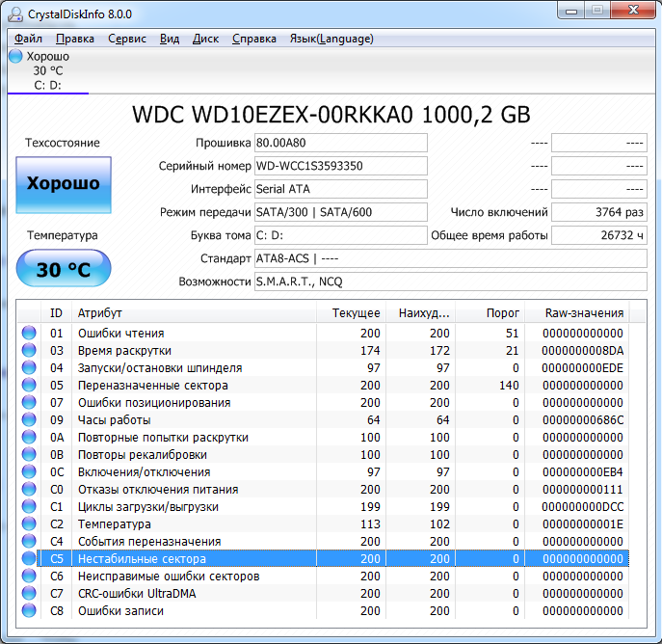Click the 30 °C temperature button
662x644 pixels.
(64, 269)
